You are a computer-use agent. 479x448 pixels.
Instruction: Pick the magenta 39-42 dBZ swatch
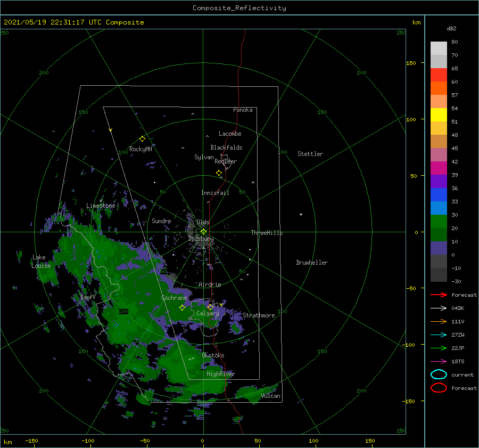[x=439, y=168]
